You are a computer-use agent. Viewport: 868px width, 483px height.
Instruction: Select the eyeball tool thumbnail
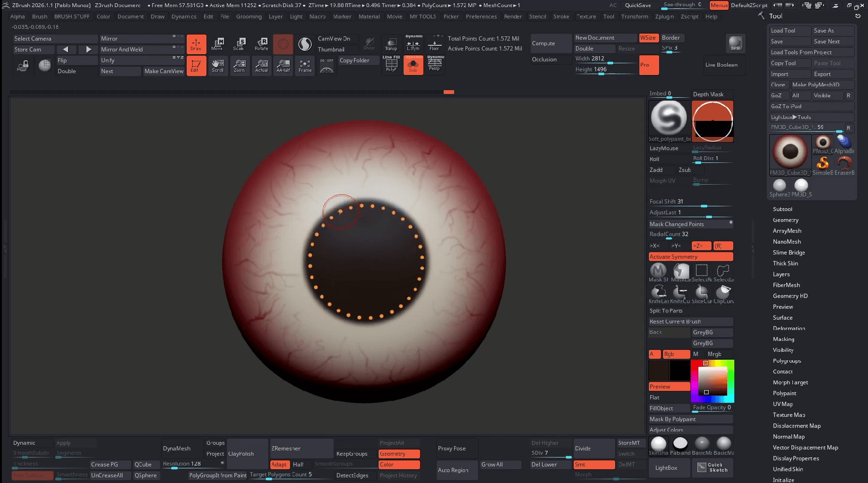(x=790, y=152)
